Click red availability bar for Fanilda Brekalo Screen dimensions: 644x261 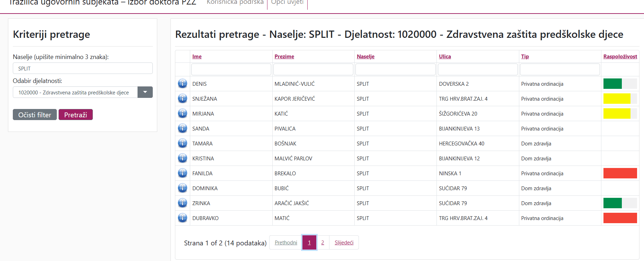click(620, 173)
